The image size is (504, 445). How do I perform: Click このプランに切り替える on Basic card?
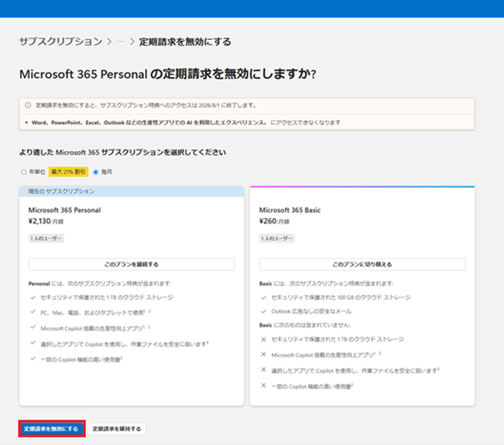point(362,264)
